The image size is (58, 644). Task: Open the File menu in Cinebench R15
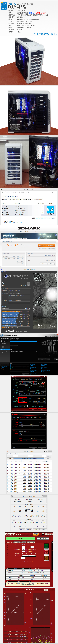(2, 271)
